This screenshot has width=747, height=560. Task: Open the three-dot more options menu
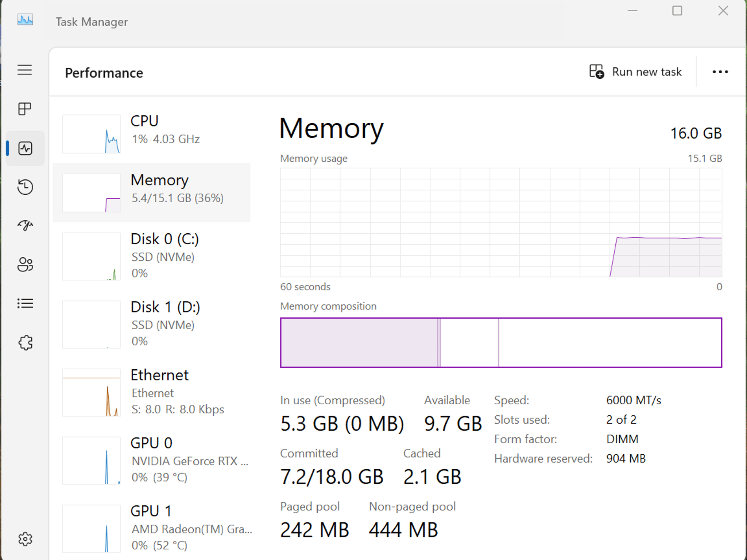(720, 72)
